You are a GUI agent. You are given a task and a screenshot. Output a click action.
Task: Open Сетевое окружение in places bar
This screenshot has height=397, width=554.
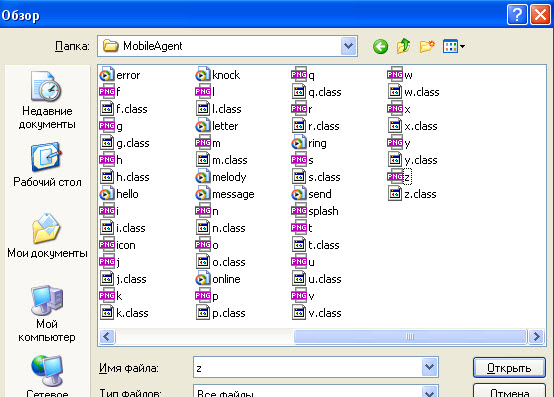coord(47,377)
